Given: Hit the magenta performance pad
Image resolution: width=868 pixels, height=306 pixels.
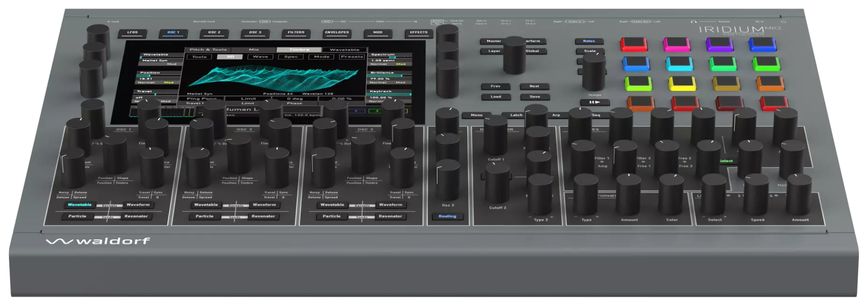Looking at the screenshot, I should (x=677, y=45).
